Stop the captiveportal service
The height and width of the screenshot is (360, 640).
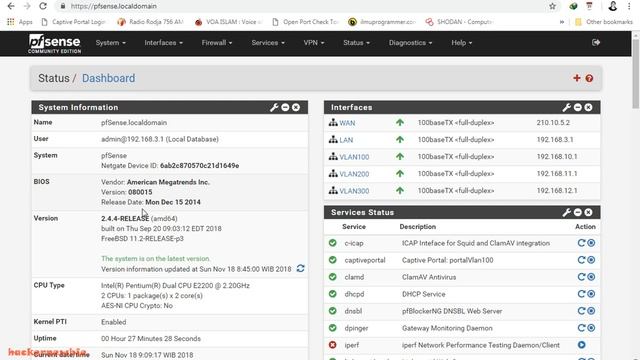click(591, 260)
